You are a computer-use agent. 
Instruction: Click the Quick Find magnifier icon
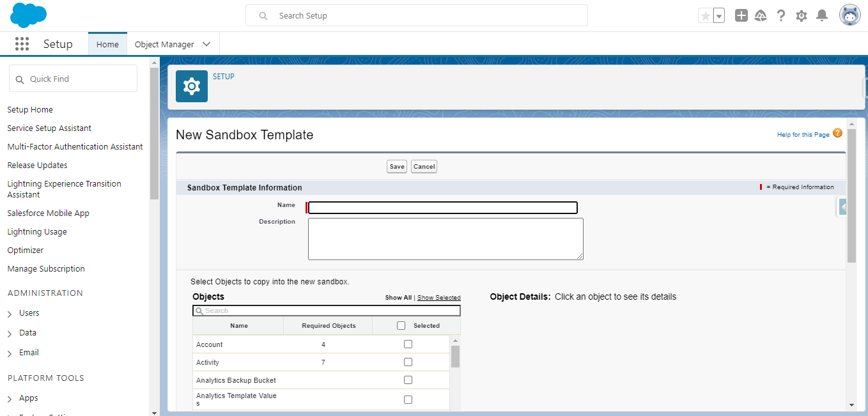click(20, 79)
